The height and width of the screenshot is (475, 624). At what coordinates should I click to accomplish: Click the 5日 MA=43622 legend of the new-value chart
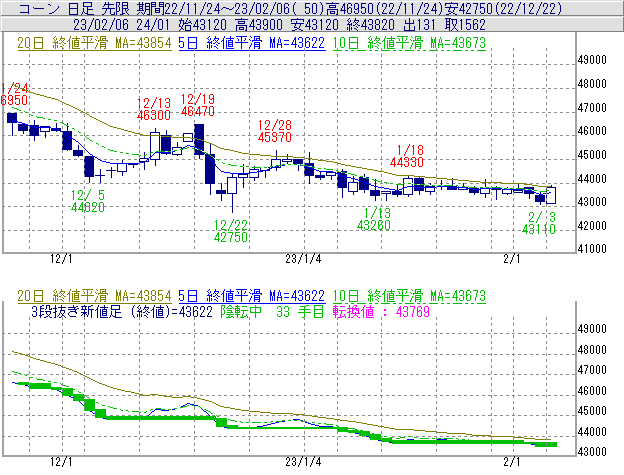[x=252, y=296]
